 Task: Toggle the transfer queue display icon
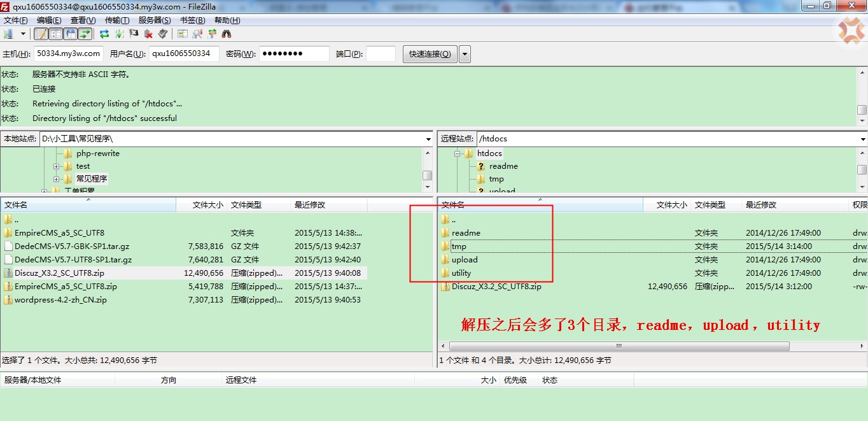tap(85, 34)
